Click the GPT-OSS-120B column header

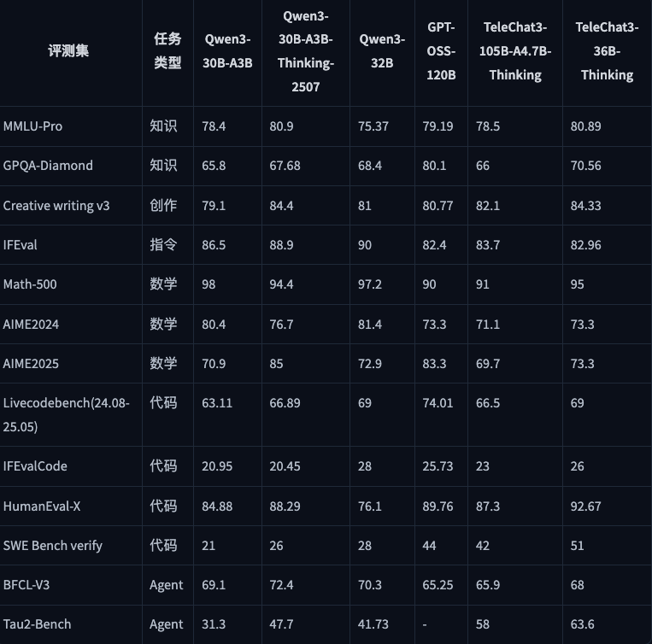441,50
